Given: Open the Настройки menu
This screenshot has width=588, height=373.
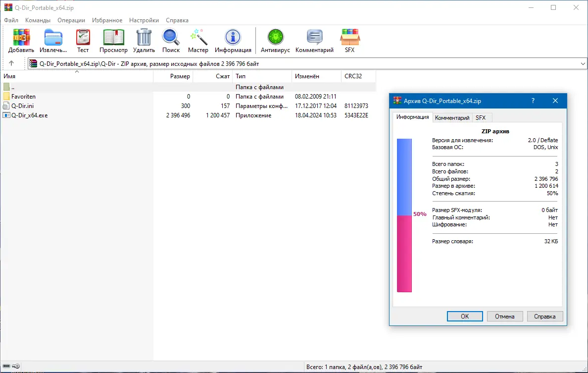Looking at the screenshot, I should [144, 20].
